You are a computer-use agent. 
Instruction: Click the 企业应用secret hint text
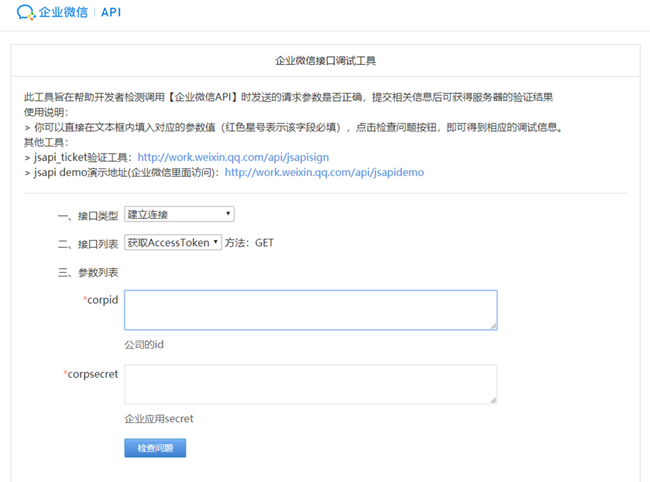click(x=159, y=419)
